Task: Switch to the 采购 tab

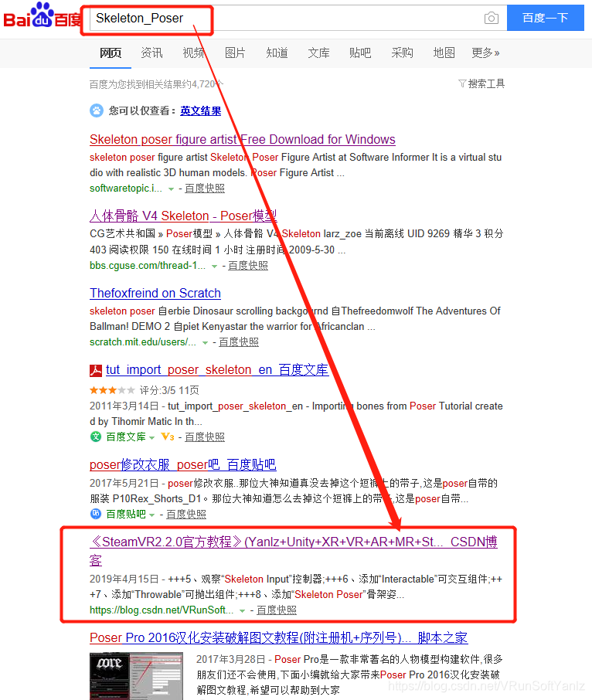Action: (x=402, y=53)
